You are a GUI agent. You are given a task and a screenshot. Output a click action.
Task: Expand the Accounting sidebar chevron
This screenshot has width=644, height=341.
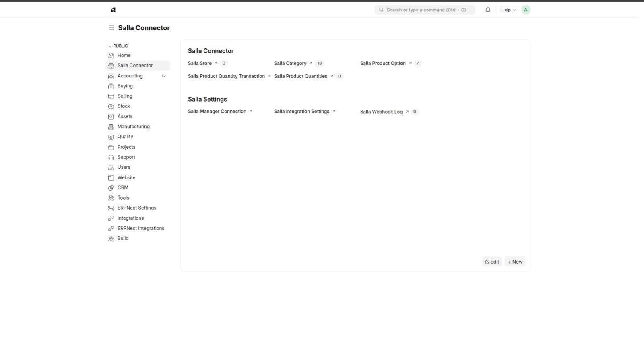(x=163, y=76)
